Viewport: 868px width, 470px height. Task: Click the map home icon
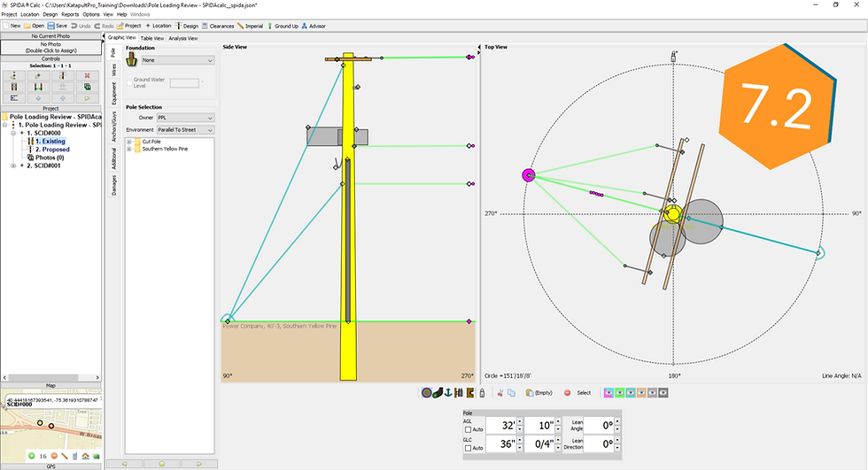click(85, 456)
